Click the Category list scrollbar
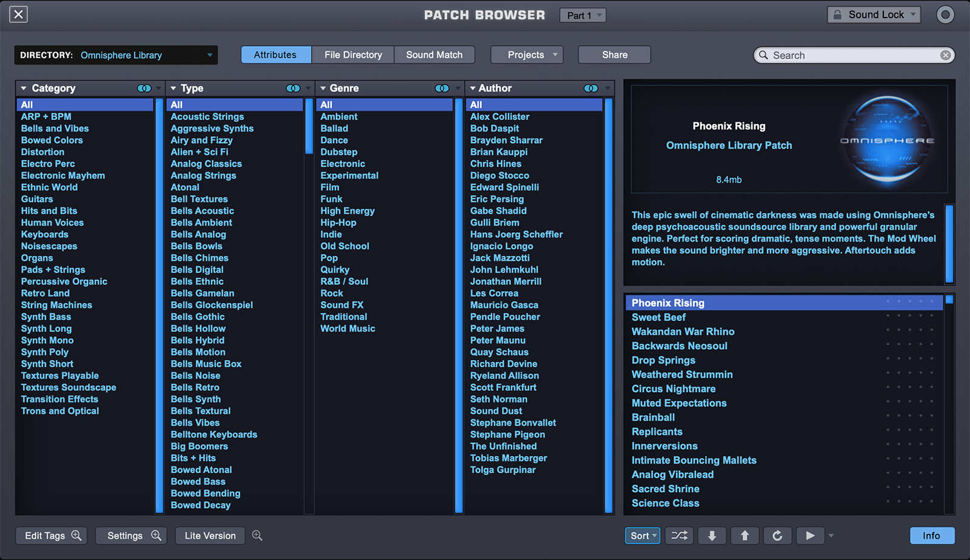 [160, 306]
